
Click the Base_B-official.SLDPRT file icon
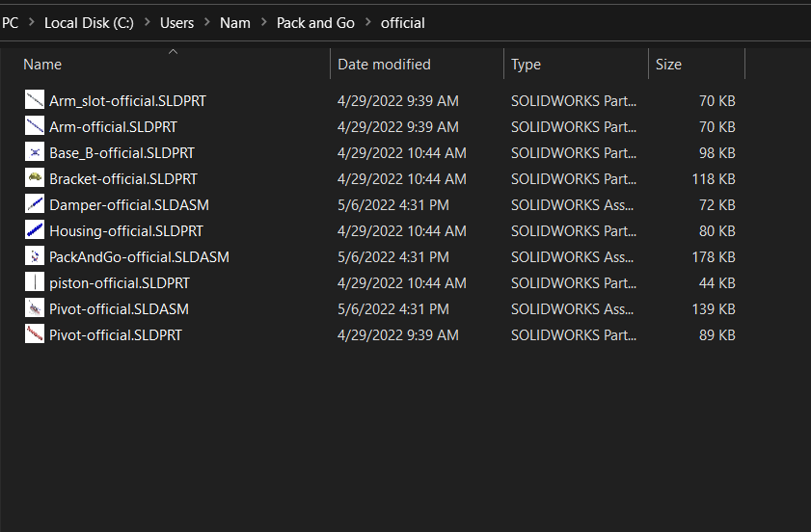35,152
